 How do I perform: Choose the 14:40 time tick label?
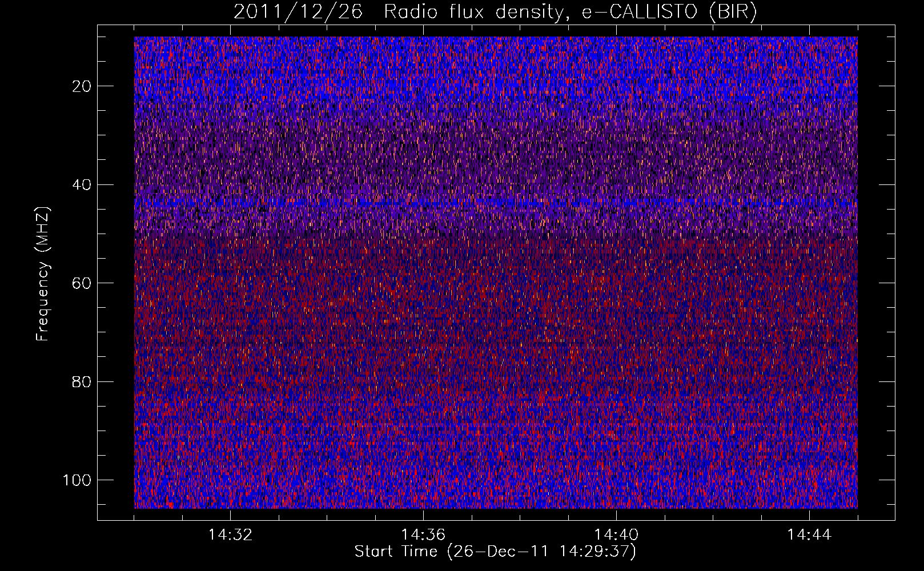(x=616, y=535)
